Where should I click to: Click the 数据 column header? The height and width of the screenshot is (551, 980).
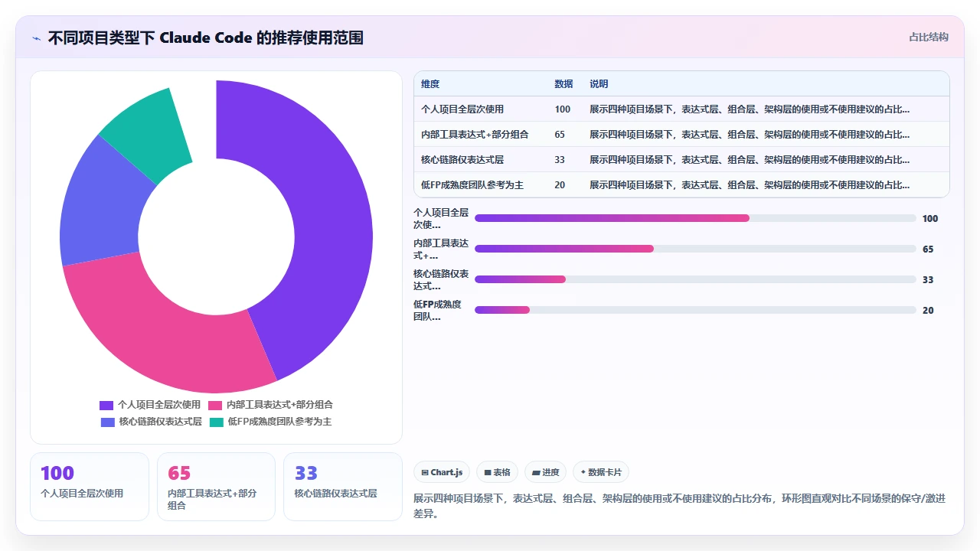click(x=563, y=84)
